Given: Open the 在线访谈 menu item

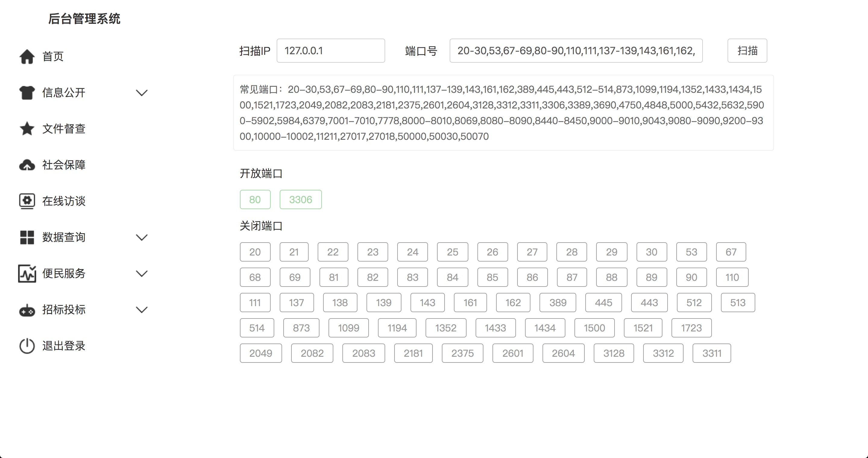Looking at the screenshot, I should pos(64,201).
